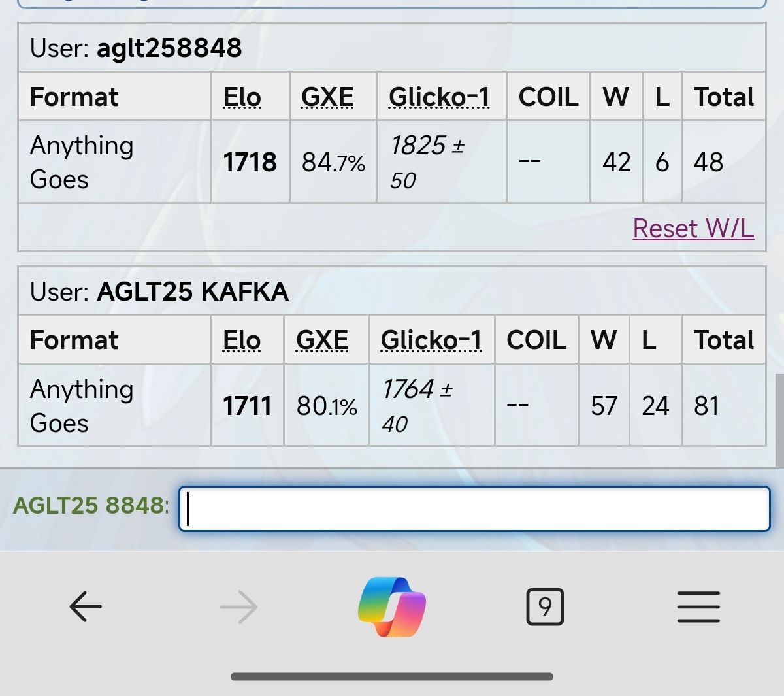Tap the 1711 Elo rating value
The height and width of the screenshot is (696, 784).
[x=247, y=406]
